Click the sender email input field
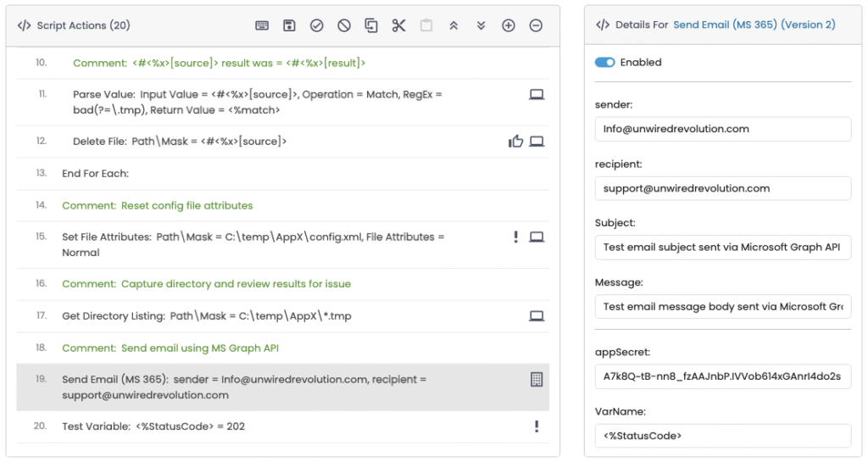Screen dimensions: 868x462 pos(722,129)
